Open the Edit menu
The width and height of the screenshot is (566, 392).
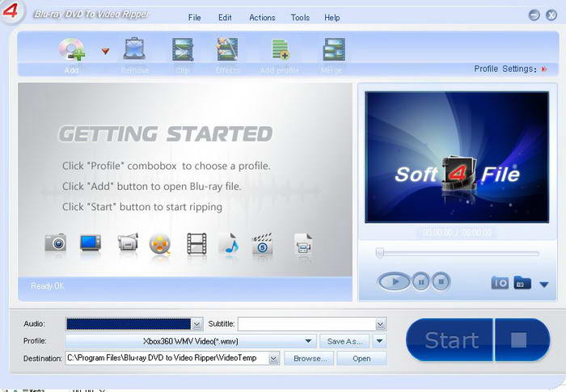point(225,17)
